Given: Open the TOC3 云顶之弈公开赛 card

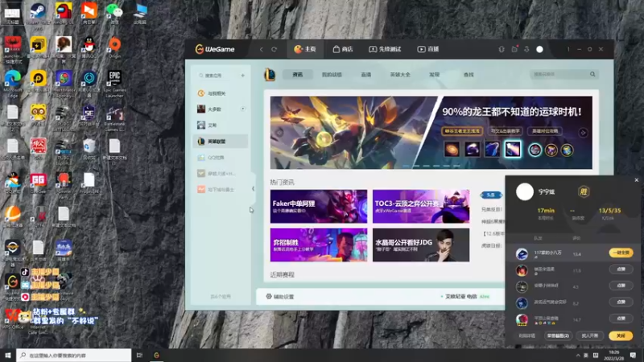Looking at the screenshot, I should (421, 206).
